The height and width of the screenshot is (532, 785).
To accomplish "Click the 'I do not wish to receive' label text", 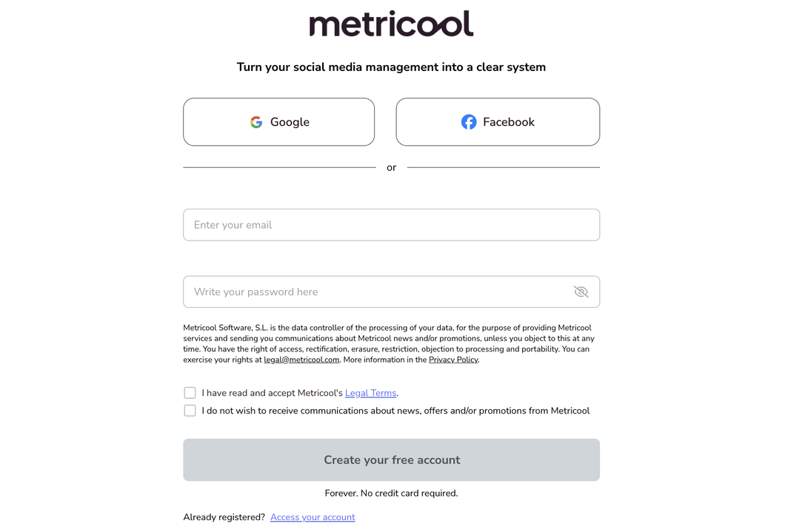I will (x=395, y=411).
